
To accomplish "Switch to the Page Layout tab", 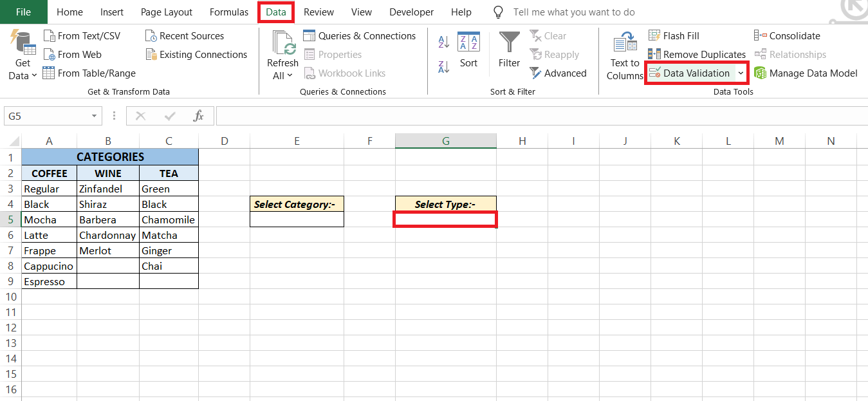I will (167, 12).
